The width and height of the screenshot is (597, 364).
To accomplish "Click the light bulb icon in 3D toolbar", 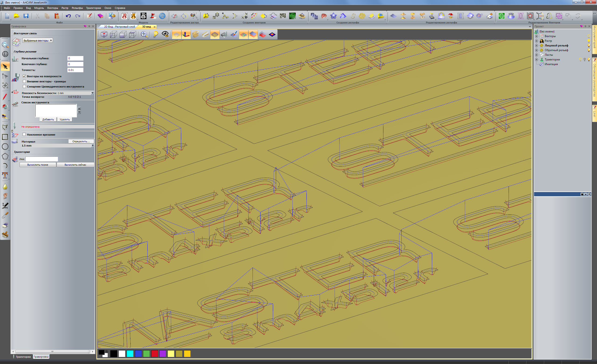I will click(156, 34).
